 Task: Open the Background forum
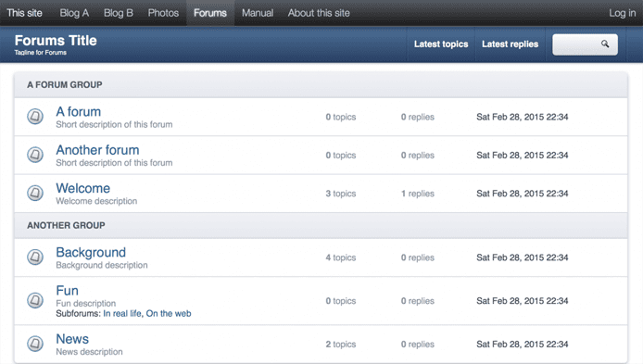point(91,252)
